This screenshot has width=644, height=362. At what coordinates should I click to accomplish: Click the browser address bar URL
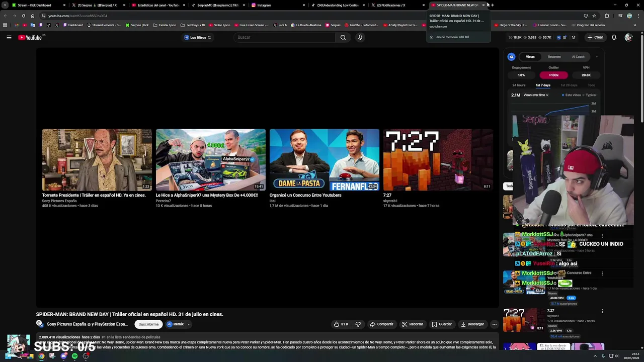[x=77, y=16]
